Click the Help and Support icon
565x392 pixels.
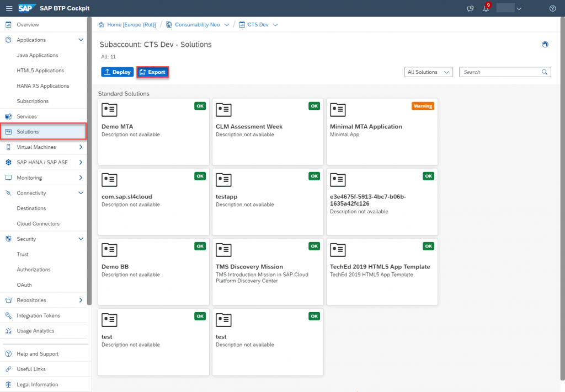pyautogui.click(x=8, y=354)
